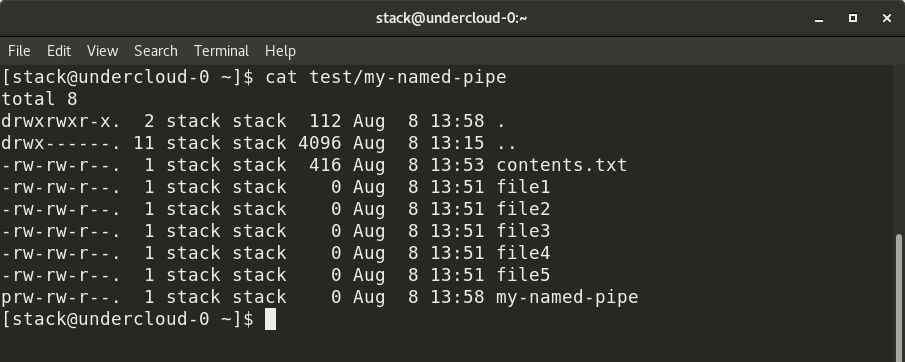The image size is (905, 362).
Task: Open the File menu
Action: pos(19,51)
